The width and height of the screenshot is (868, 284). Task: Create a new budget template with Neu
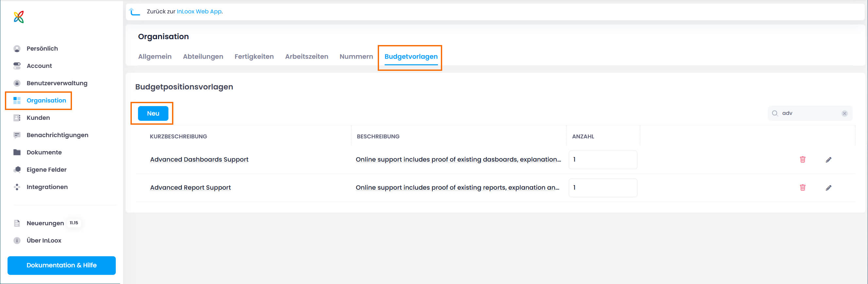153,113
